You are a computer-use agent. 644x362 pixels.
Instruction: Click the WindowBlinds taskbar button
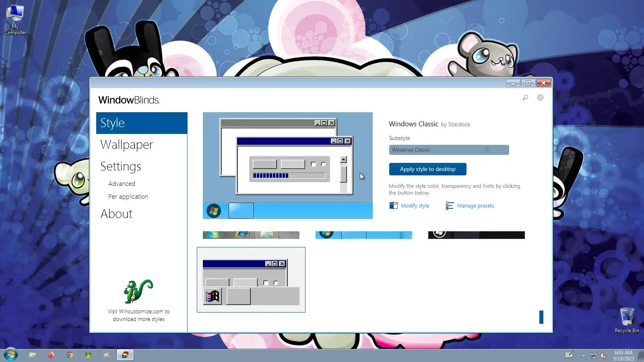(125, 355)
